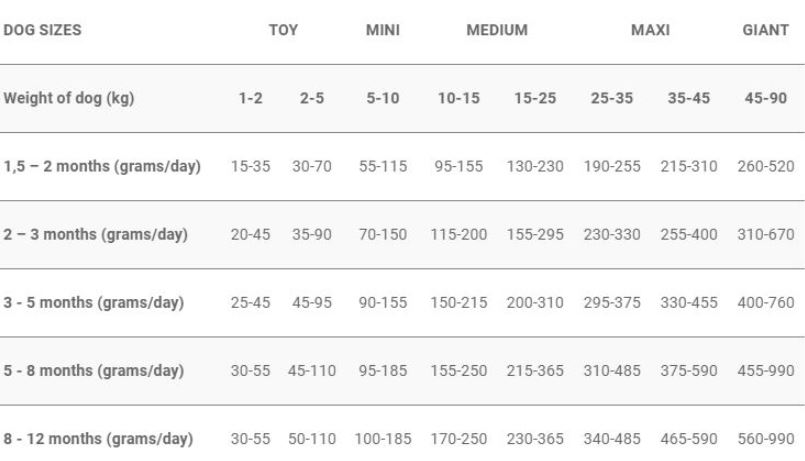Select the TOY column header
Image resolution: width=805 pixels, height=461 pixels.
[x=283, y=30]
